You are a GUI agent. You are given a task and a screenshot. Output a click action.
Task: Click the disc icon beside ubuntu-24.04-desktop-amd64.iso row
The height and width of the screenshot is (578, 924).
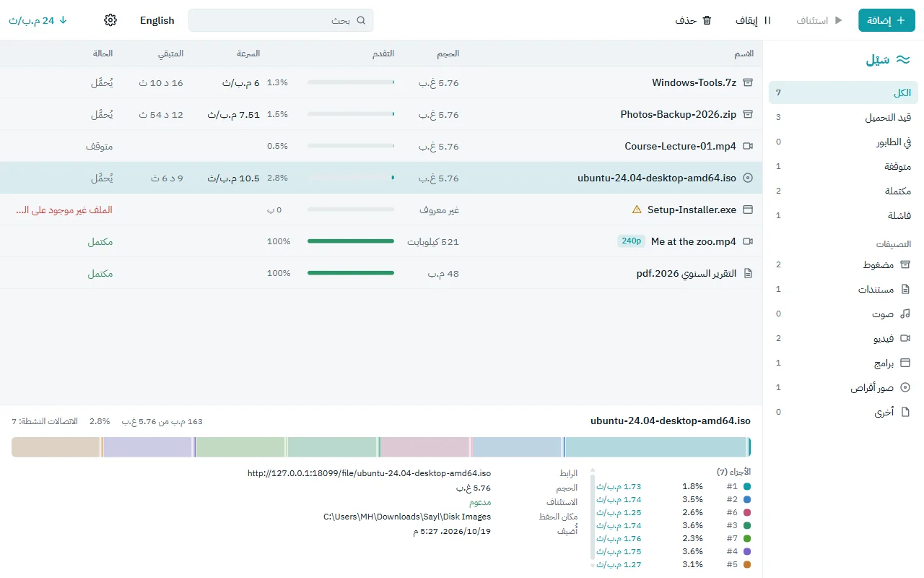pyautogui.click(x=748, y=178)
